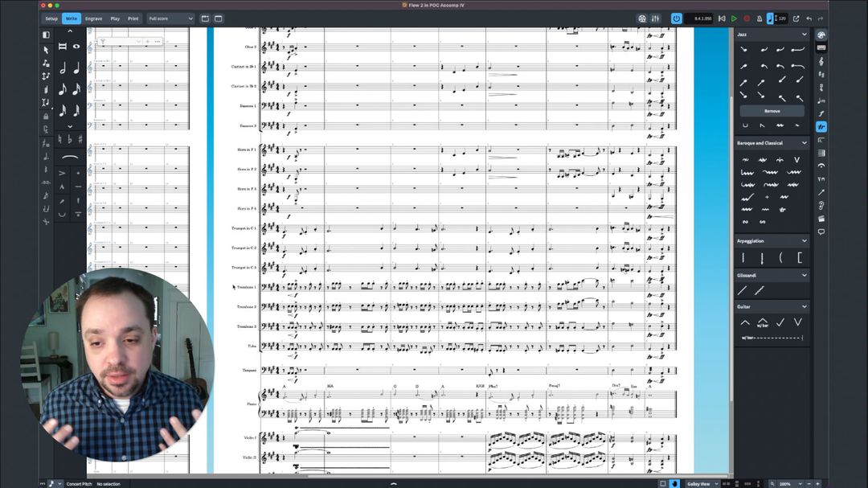
Task: Select an eighth note duration in the left notes panel
Action: pos(63,90)
